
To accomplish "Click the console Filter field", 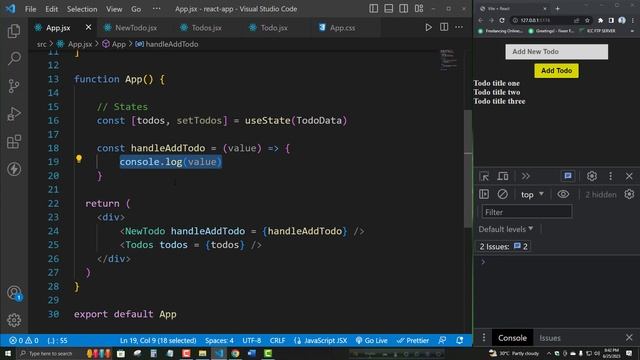I will coord(527,212).
